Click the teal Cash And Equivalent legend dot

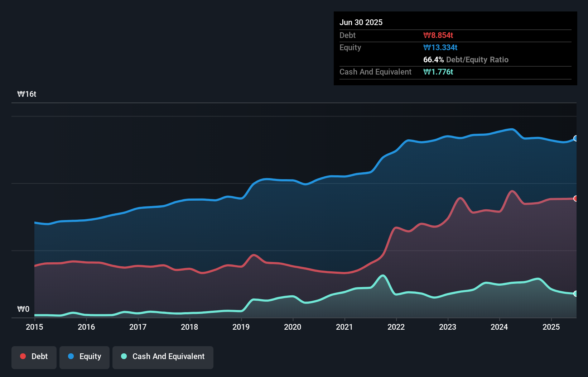(x=123, y=356)
